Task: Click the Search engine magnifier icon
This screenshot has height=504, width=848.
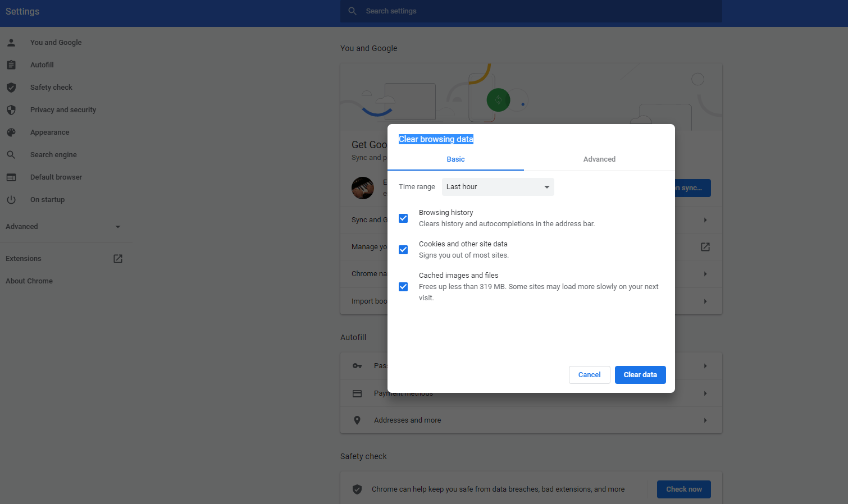Action: click(11, 155)
